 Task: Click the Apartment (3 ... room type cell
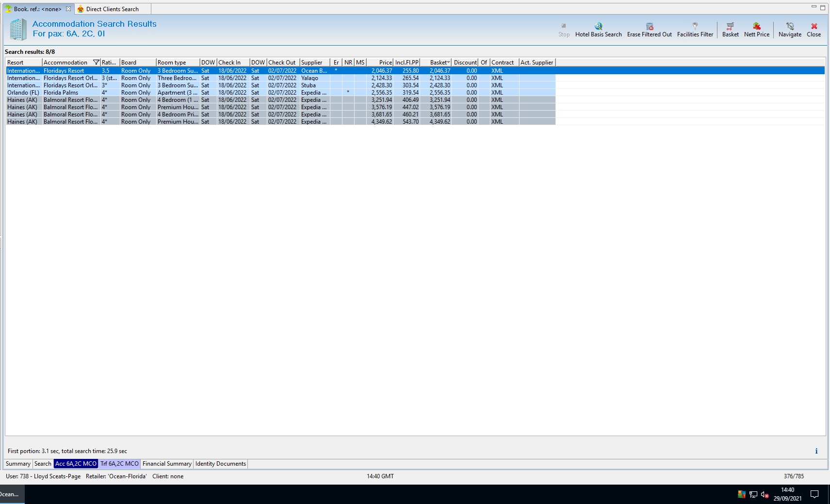coord(178,93)
